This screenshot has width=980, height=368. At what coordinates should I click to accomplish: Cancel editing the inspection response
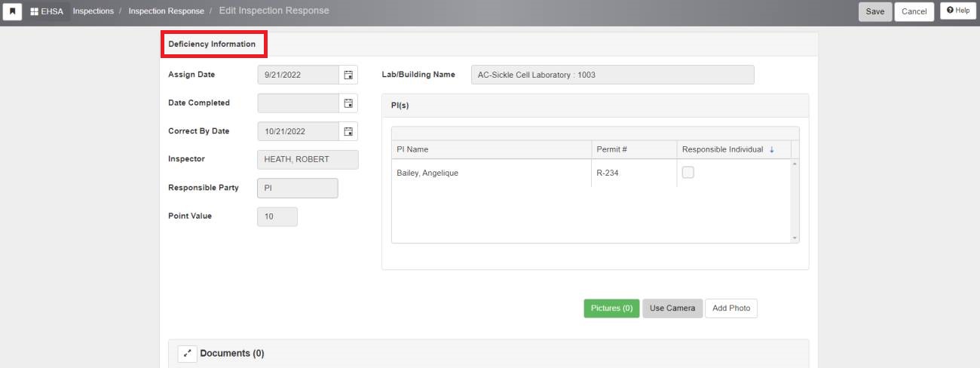[x=914, y=11]
